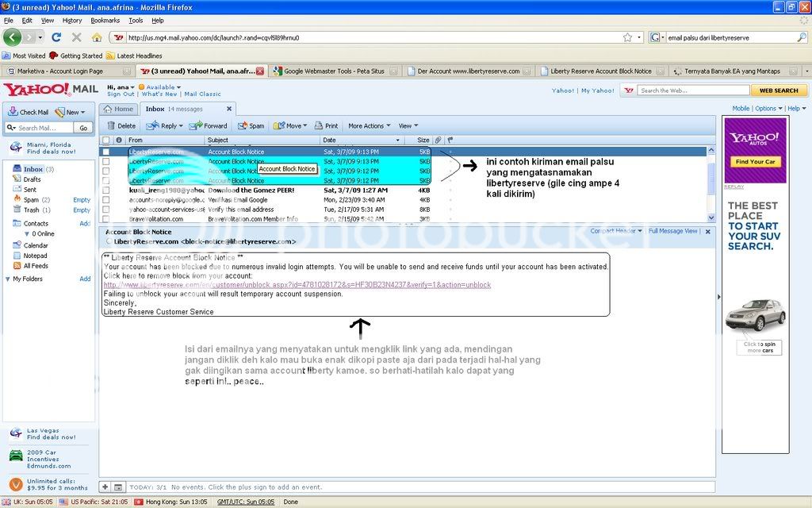Click the unblock link in email body
The height and width of the screenshot is (508, 812).
point(297,285)
